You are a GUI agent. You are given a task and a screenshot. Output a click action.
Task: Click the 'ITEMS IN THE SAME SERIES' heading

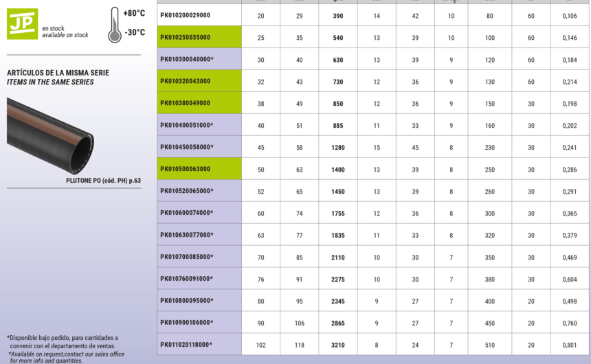50,82
